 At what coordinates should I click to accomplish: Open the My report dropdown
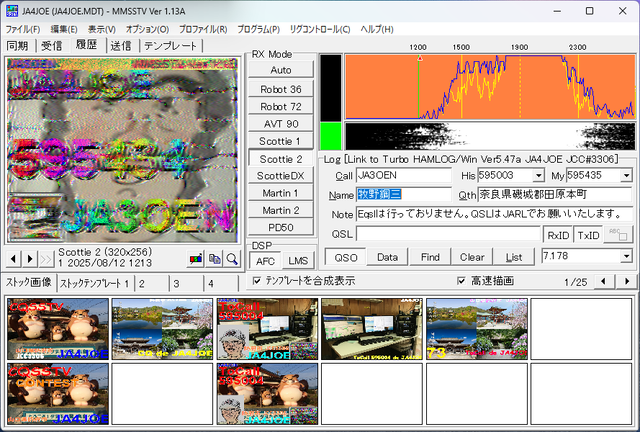click(626, 176)
